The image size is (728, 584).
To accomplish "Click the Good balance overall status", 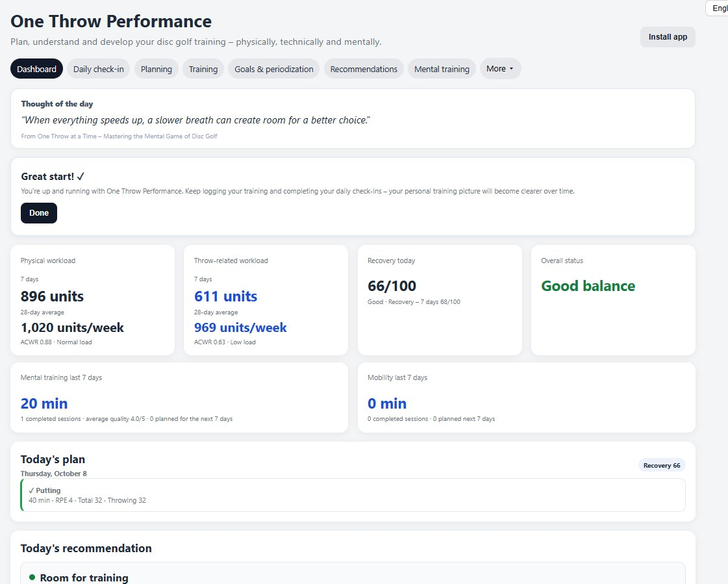I will click(x=588, y=286).
